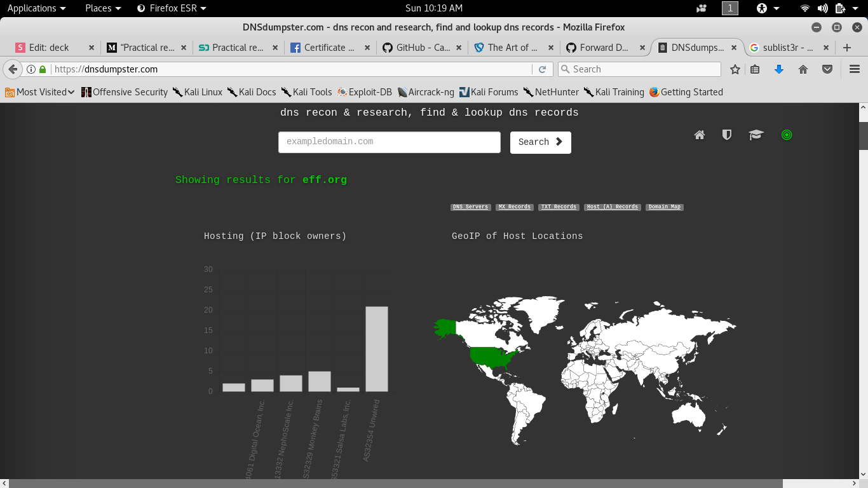Click the tall AS32354 Unwired bar in chart

(376, 349)
